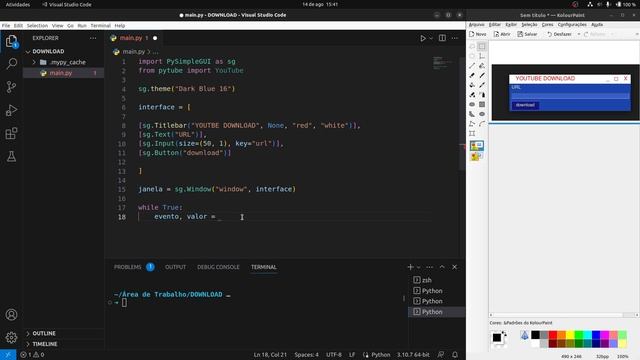Open the File menu in VS Code
The width and height of the screenshot is (640, 360).
click(6, 26)
